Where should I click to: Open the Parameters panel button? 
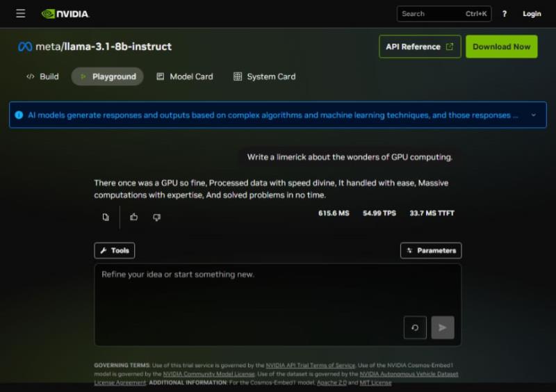[x=431, y=250]
